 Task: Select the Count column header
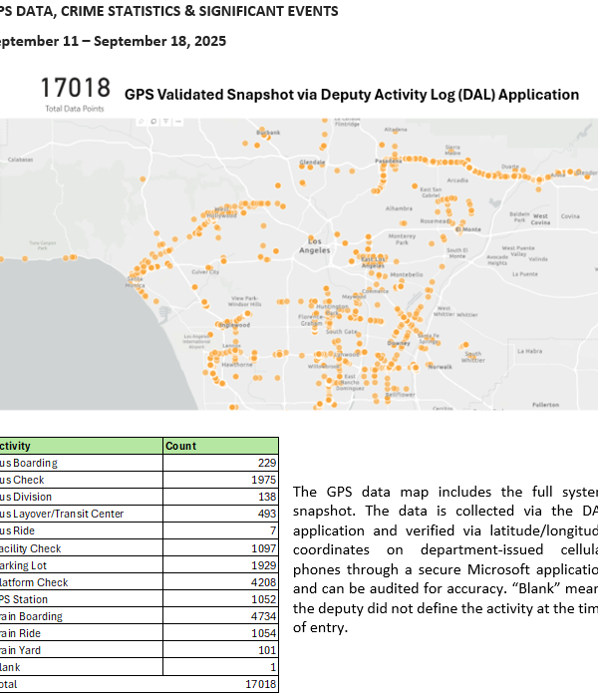click(180, 446)
